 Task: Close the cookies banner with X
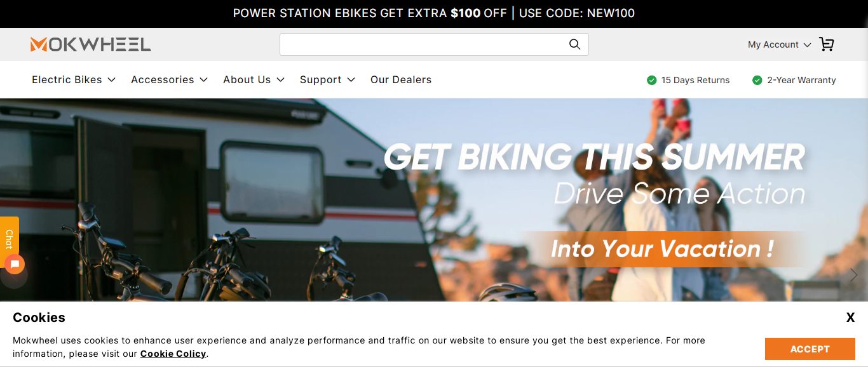[850, 317]
